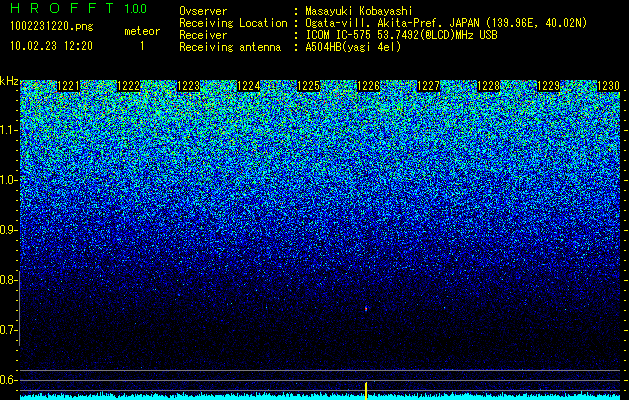Click the 1224 time marker label
This screenshot has height=400, width=629.
[249, 86]
